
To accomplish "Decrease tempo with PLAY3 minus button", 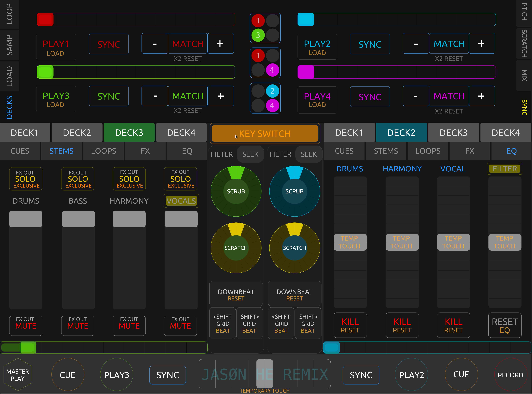I will click(x=155, y=96).
